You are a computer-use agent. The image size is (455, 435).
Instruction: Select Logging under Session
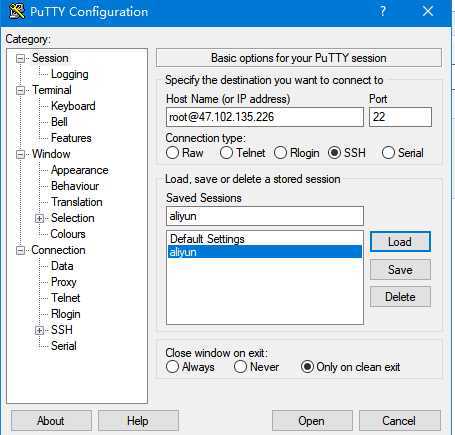tap(70, 74)
